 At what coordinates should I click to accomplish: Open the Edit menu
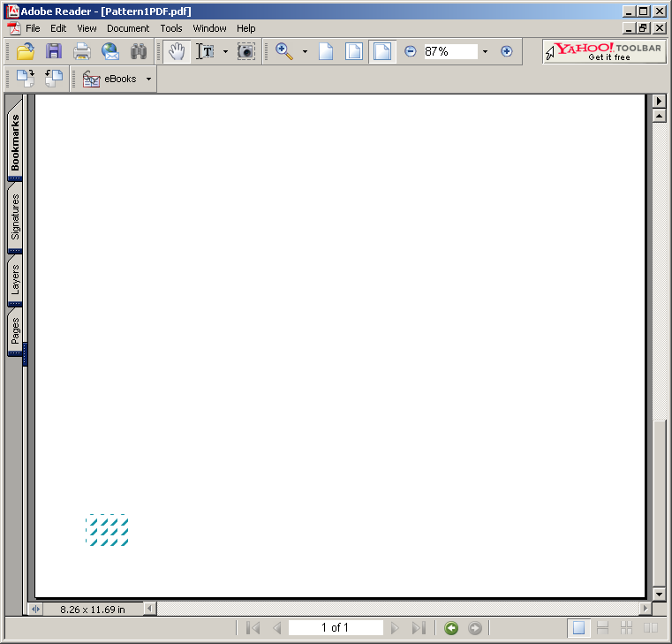(58, 28)
